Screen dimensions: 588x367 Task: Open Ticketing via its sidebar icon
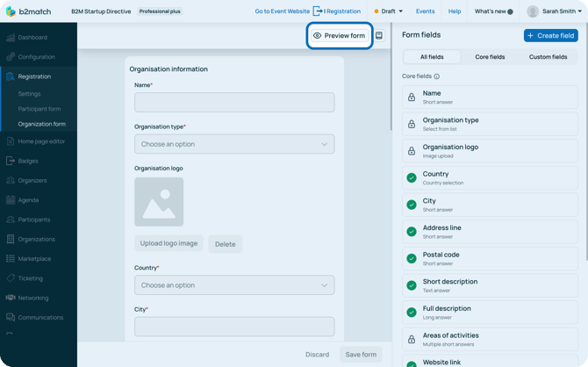11,278
